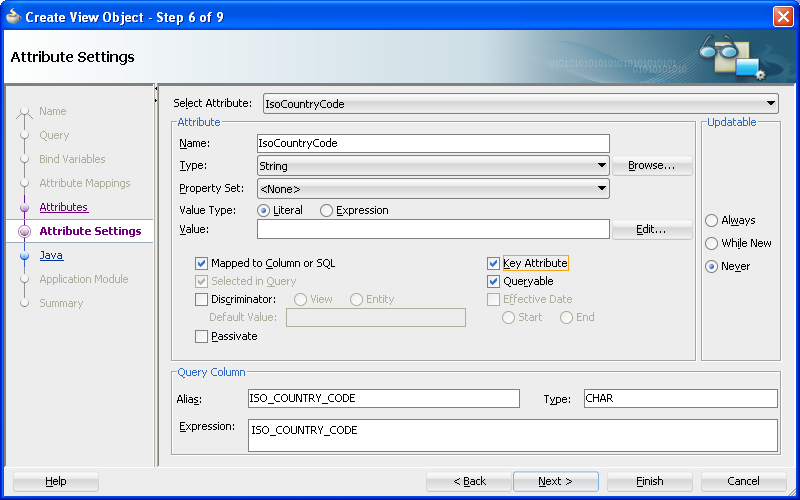800x500 pixels.
Task: Click the Back button
Action: tap(469, 481)
